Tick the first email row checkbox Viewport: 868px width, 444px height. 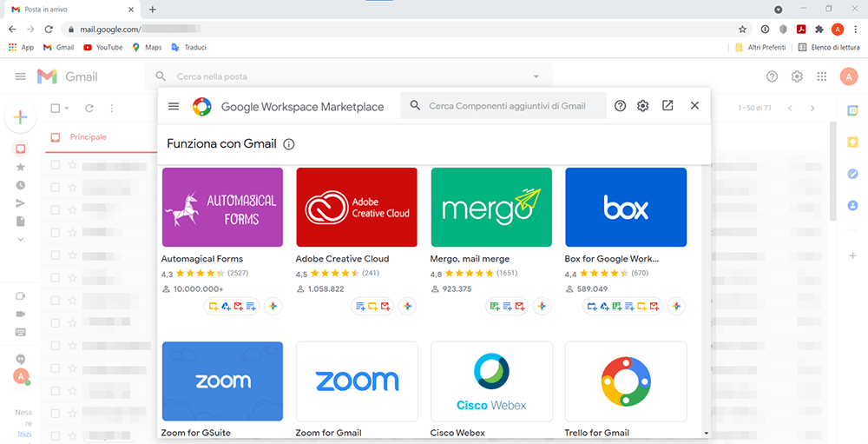point(56,164)
